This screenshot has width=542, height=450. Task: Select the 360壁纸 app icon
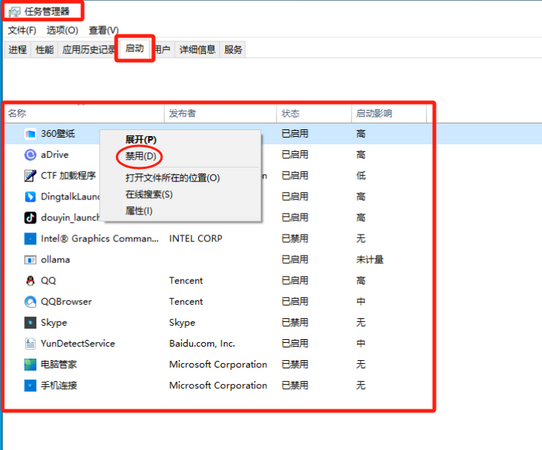point(30,134)
